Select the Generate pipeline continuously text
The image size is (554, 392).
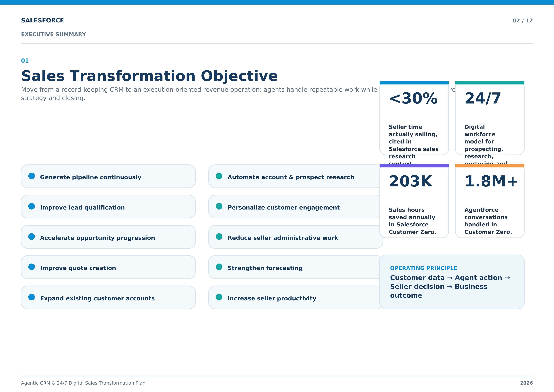click(90, 177)
